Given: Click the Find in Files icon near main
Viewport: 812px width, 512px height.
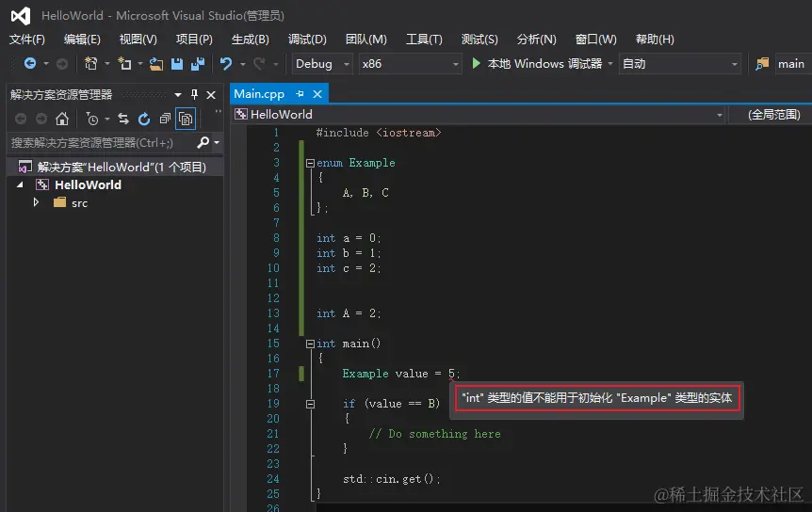Looking at the screenshot, I should coord(762,64).
